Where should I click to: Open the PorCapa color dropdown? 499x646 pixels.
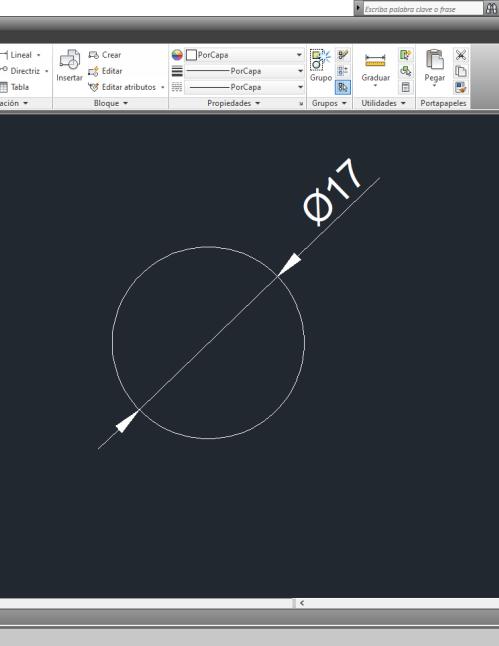click(x=244, y=55)
